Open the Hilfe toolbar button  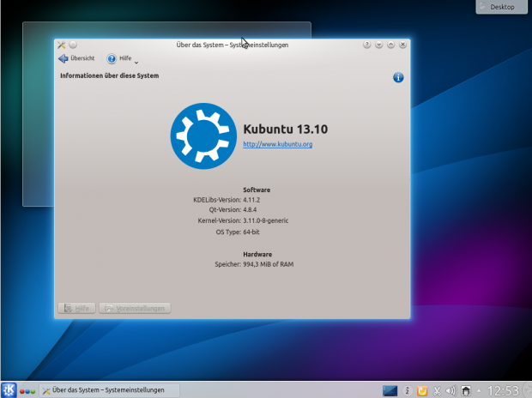click(x=119, y=58)
